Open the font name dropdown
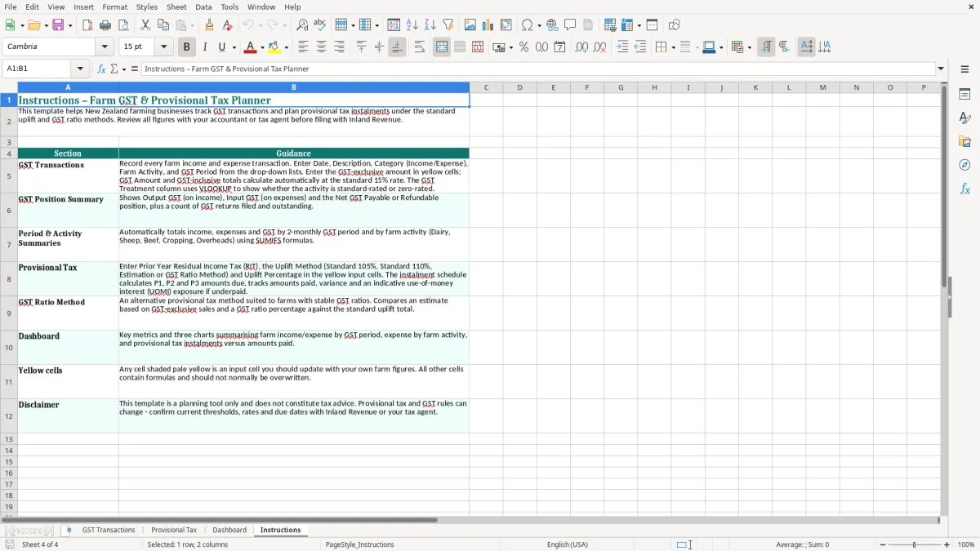980x551 pixels. [105, 47]
